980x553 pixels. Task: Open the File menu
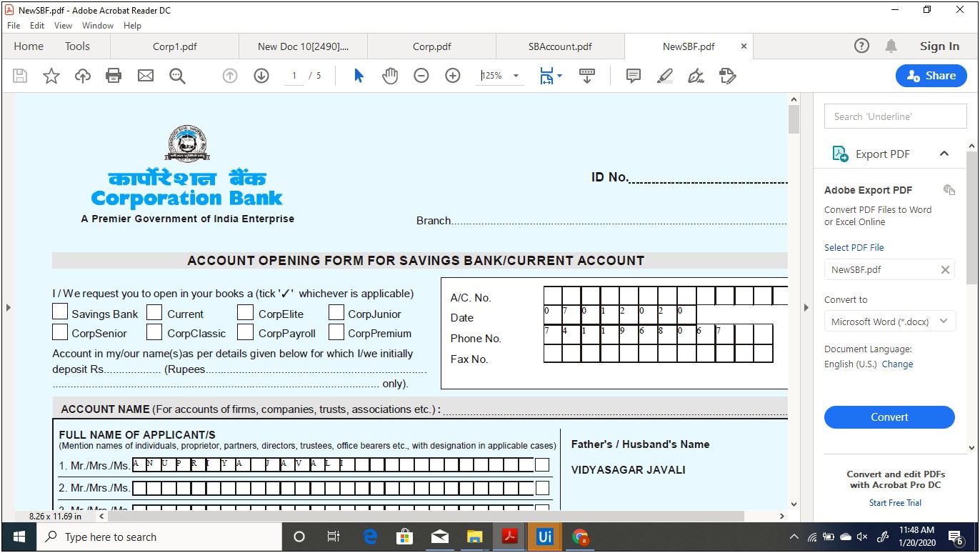[14, 25]
